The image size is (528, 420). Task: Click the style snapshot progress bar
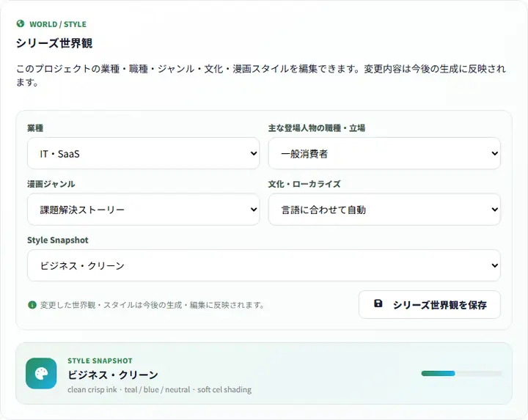pyautogui.click(x=461, y=373)
